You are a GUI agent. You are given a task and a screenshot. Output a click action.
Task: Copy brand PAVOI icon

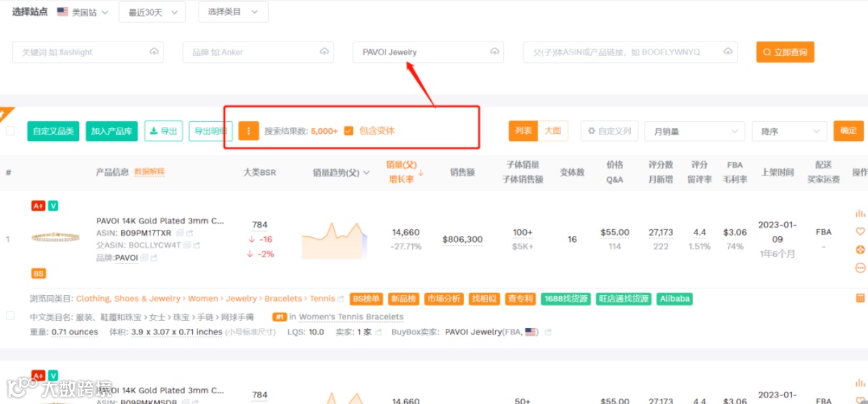click(x=144, y=258)
